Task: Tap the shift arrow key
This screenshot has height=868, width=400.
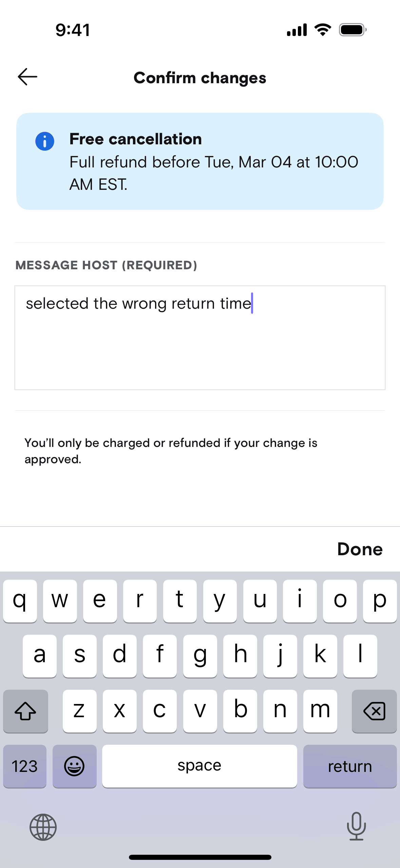Action: pos(25,711)
